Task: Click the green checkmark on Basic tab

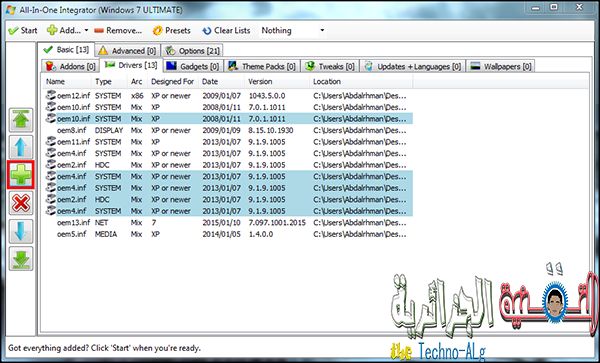Action: (48, 49)
